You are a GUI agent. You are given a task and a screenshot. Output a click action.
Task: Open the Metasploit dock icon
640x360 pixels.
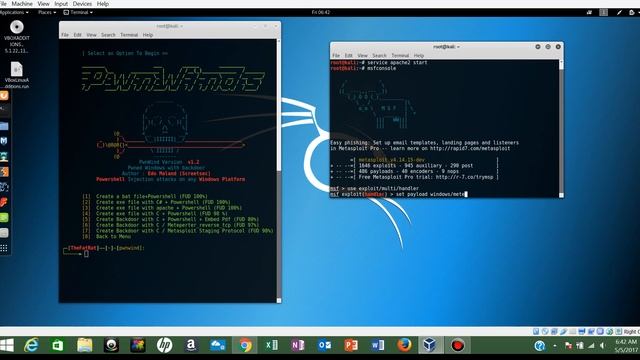(4, 141)
